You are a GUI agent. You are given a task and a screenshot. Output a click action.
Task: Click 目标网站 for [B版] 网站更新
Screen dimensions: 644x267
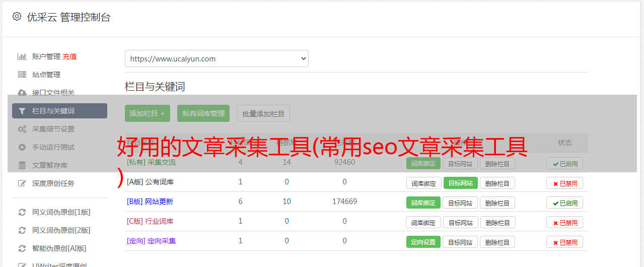point(460,203)
